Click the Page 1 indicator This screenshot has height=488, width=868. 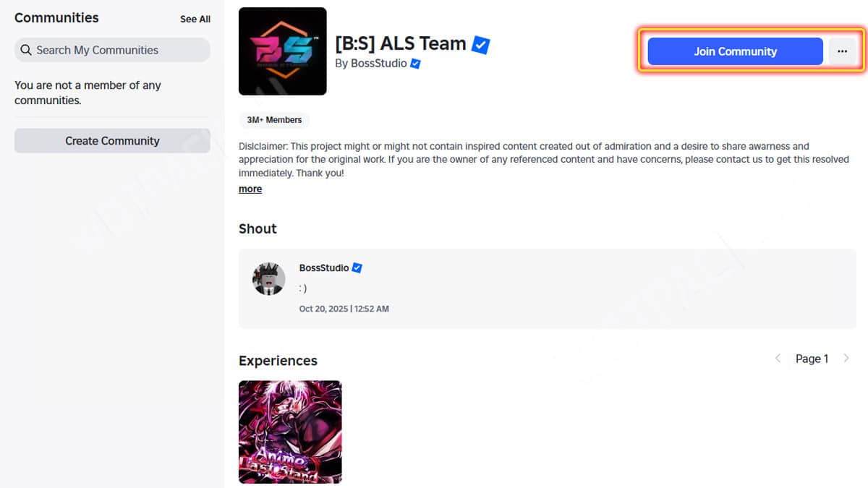[812, 359]
